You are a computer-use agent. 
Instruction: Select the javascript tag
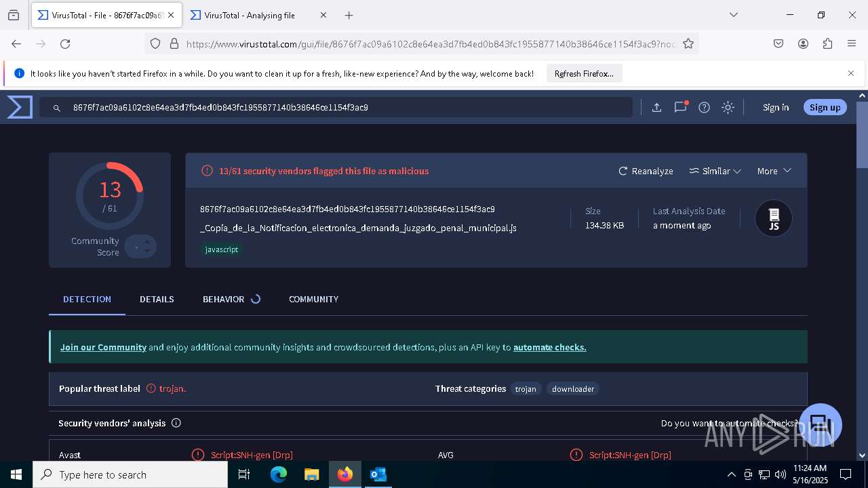click(x=222, y=249)
